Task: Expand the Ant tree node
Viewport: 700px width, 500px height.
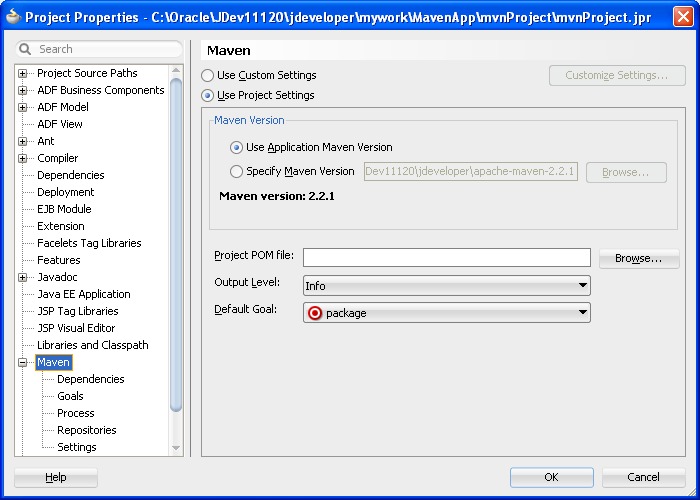Action: (x=22, y=141)
